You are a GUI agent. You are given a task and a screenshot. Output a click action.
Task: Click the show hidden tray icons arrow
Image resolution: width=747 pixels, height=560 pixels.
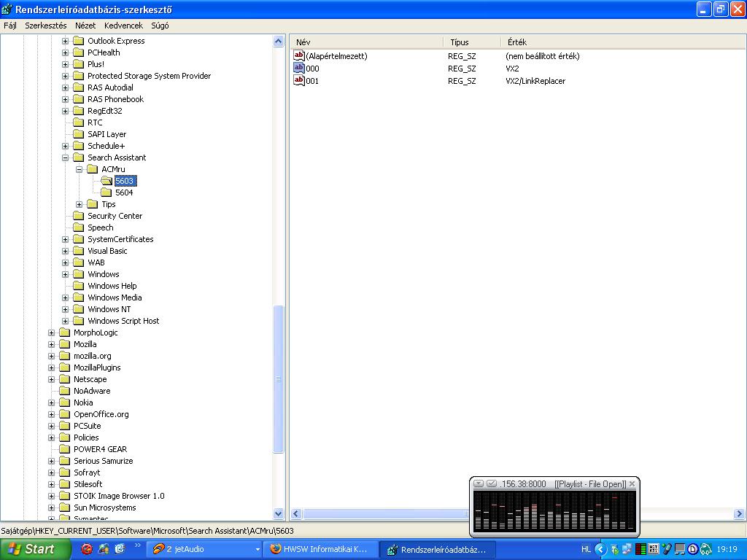[600, 549]
